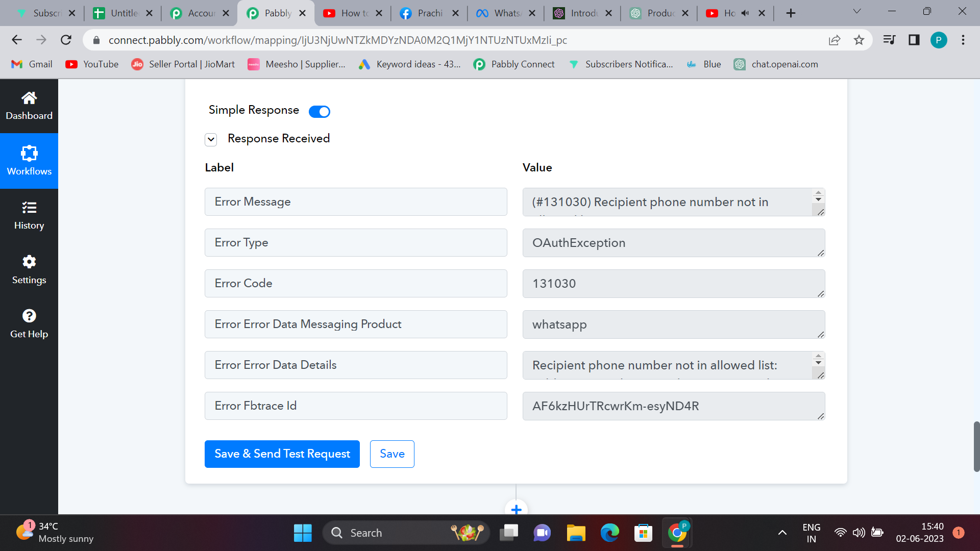The image size is (980, 551).
Task: Open volume control in system tray
Action: pyautogui.click(x=859, y=533)
